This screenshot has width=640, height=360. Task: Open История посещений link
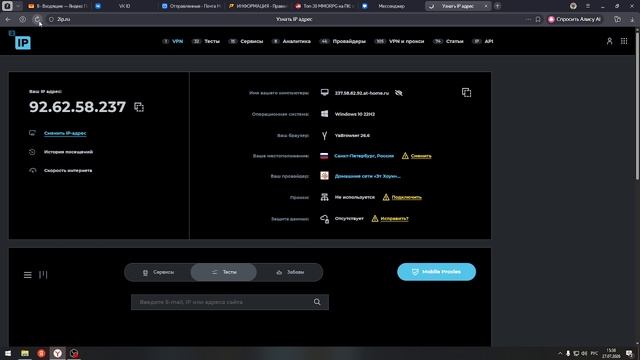point(68,152)
